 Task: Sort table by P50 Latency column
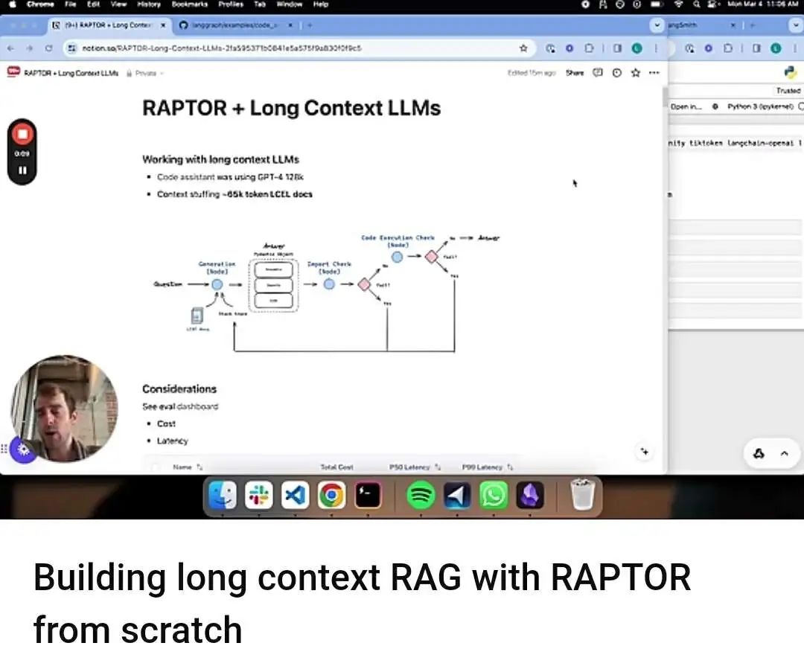tap(415, 467)
